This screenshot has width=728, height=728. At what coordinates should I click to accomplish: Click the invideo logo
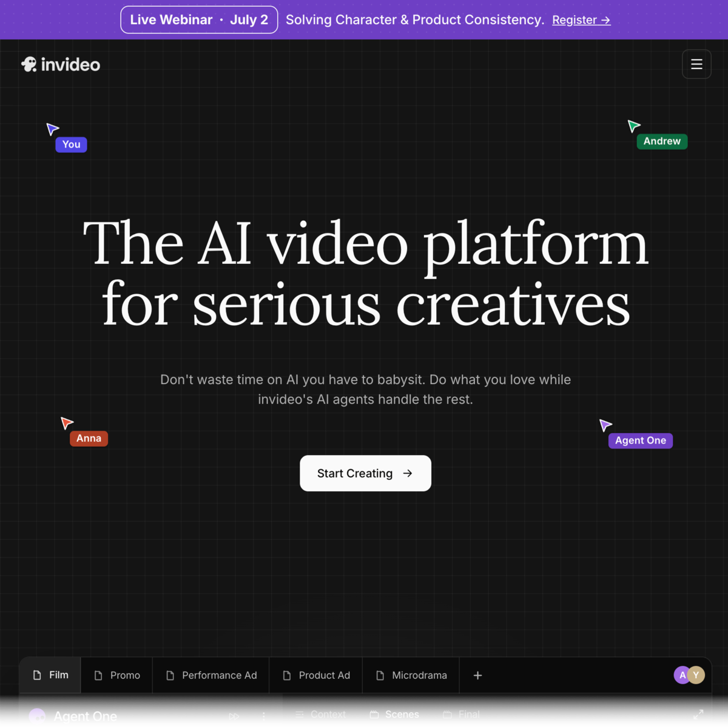click(x=61, y=64)
